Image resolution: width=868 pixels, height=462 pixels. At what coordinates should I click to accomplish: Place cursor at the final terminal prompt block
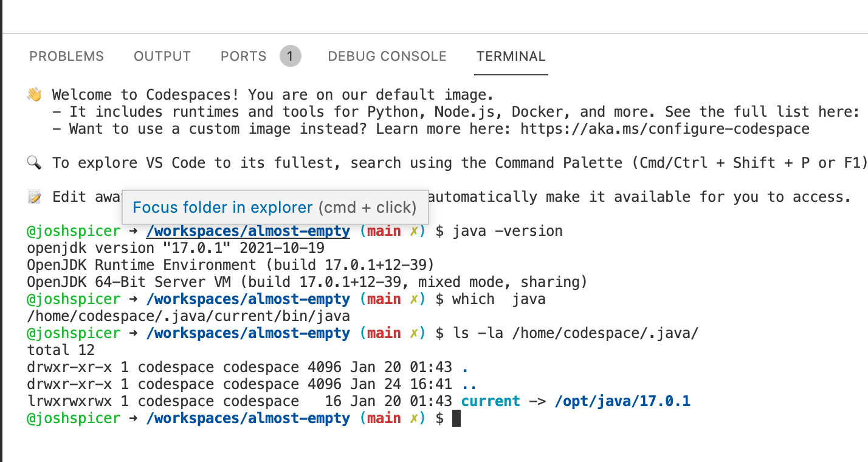[456, 418]
